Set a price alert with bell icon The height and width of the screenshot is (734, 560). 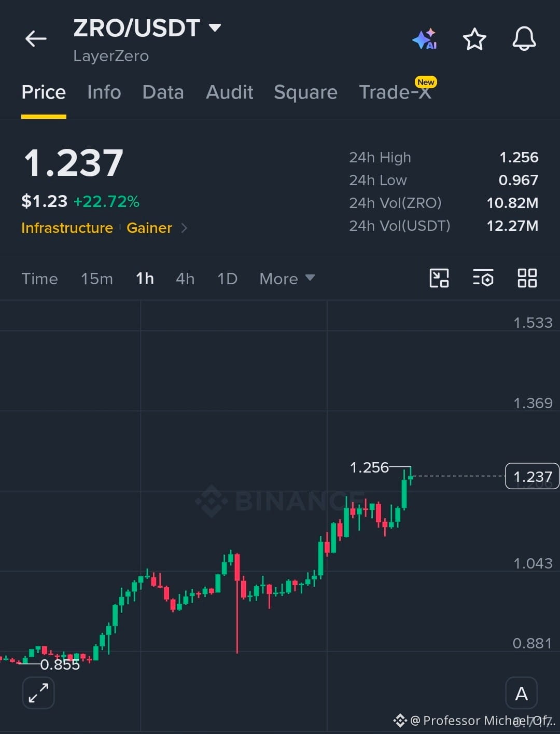click(x=524, y=39)
